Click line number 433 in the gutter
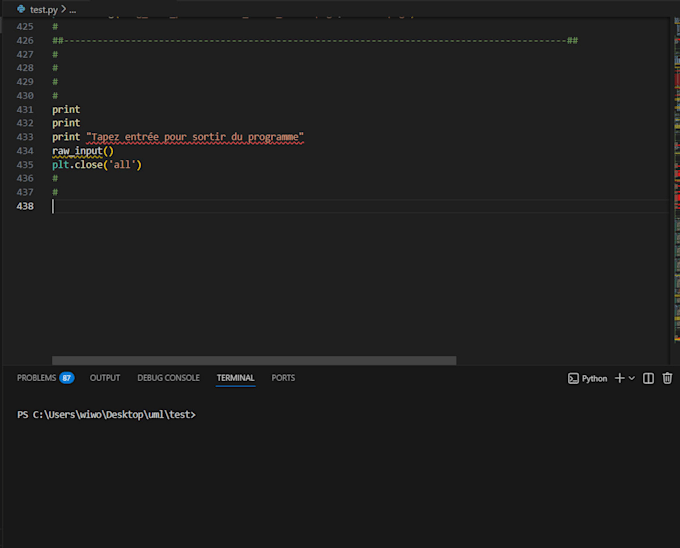Screen dimensions: 680x548 (x=25, y=137)
